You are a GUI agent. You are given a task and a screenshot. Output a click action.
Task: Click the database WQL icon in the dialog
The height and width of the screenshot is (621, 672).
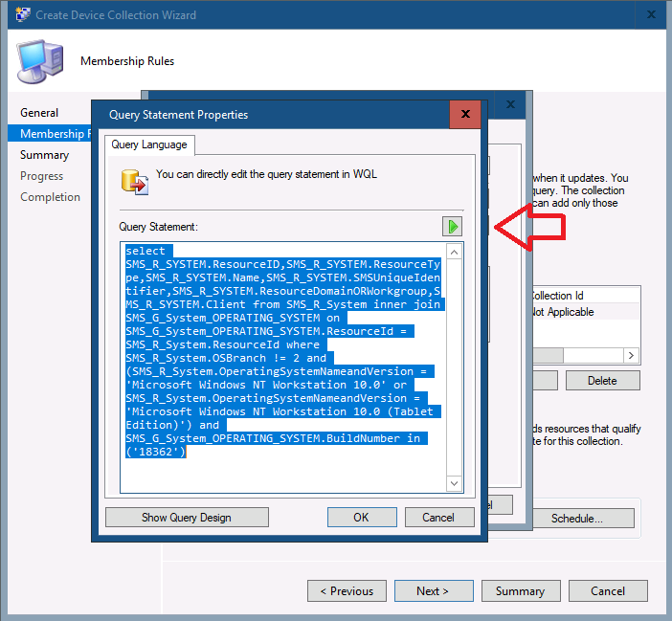pos(135,182)
